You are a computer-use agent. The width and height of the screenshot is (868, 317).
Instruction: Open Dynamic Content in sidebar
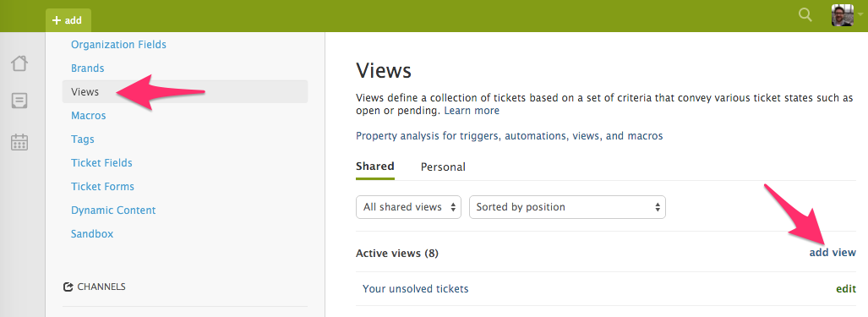113,210
